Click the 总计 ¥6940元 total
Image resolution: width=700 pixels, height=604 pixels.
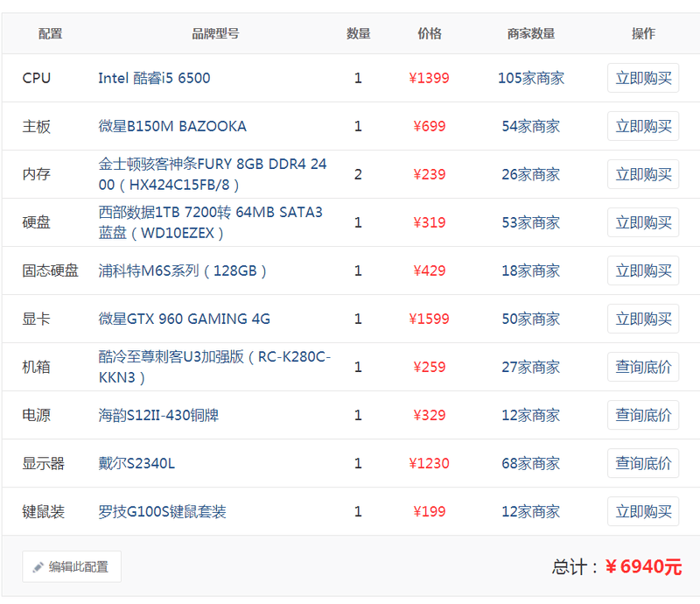[617, 567]
